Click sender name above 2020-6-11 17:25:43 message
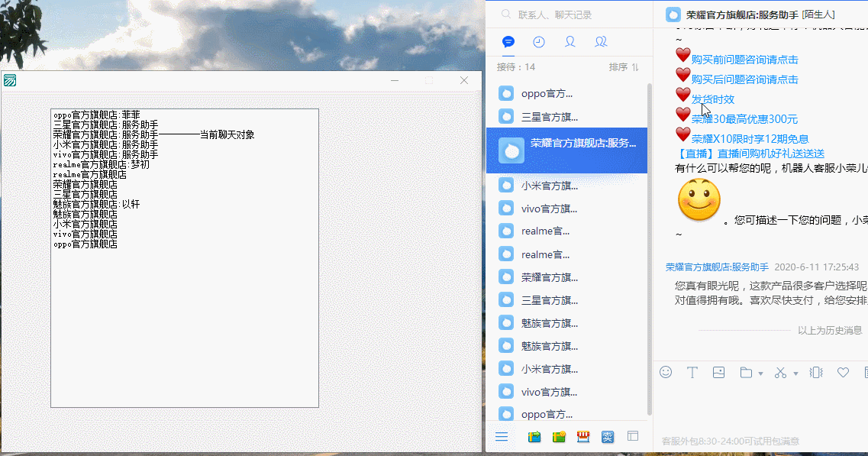The width and height of the screenshot is (868, 456). click(717, 267)
